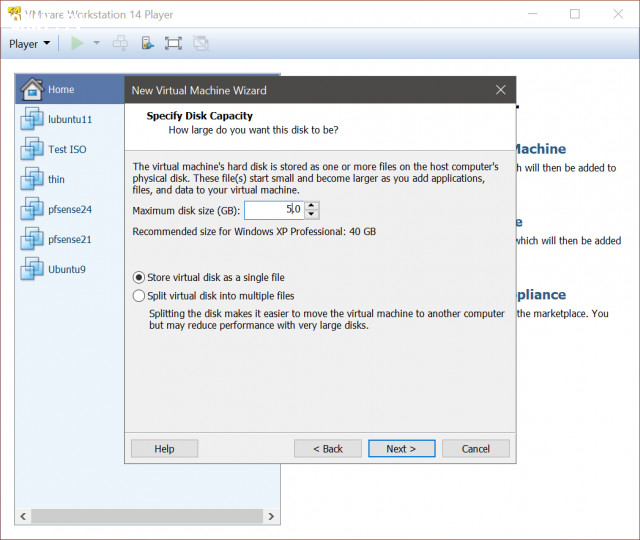Image resolution: width=640 pixels, height=540 pixels.
Task: Increase disk size with up arrow
Action: pyautogui.click(x=312, y=206)
